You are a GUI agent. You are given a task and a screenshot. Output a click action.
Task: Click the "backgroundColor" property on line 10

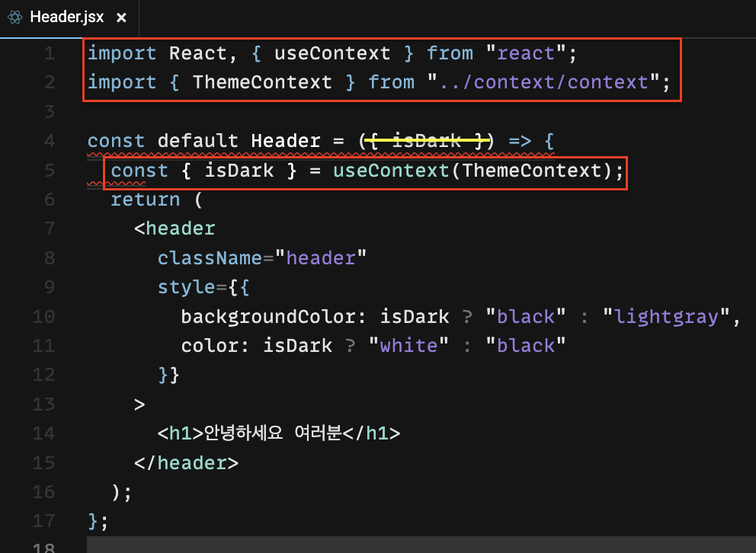click(x=268, y=317)
